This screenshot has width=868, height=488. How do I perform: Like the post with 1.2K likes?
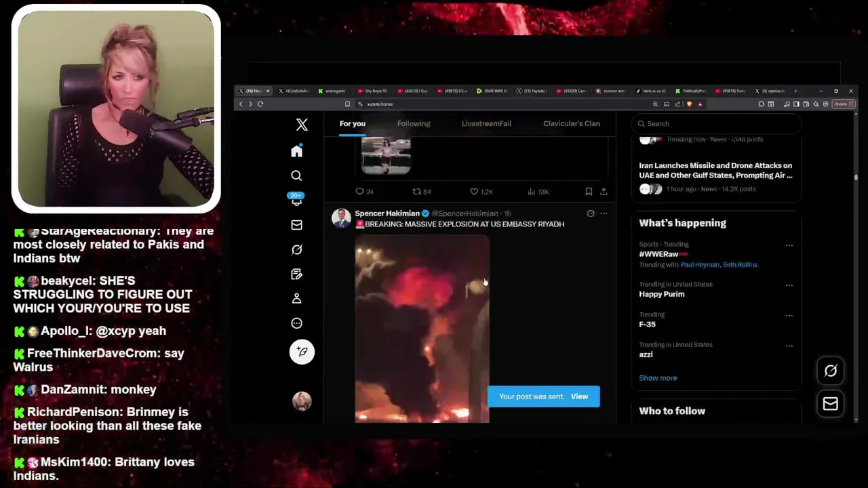[481, 192]
